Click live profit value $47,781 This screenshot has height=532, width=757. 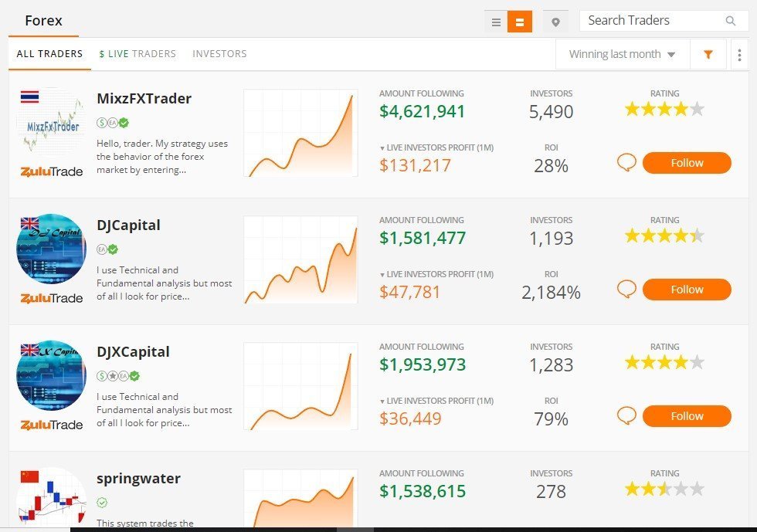(409, 292)
